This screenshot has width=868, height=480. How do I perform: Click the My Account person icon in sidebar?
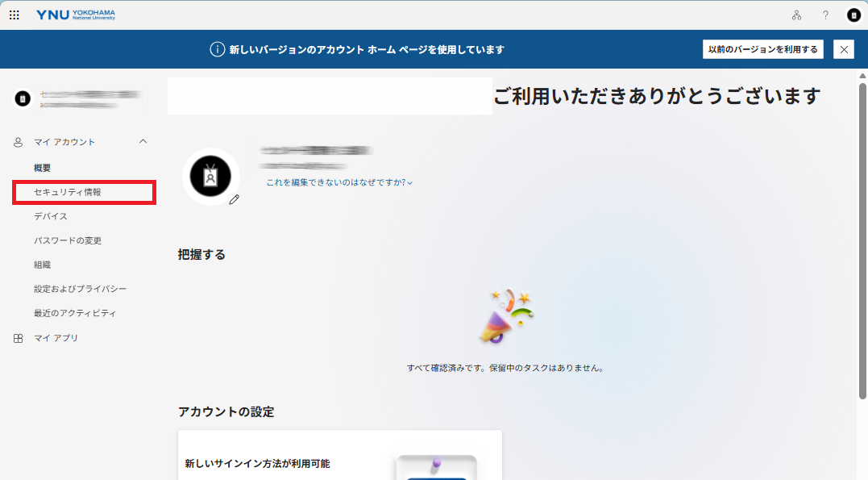point(17,141)
